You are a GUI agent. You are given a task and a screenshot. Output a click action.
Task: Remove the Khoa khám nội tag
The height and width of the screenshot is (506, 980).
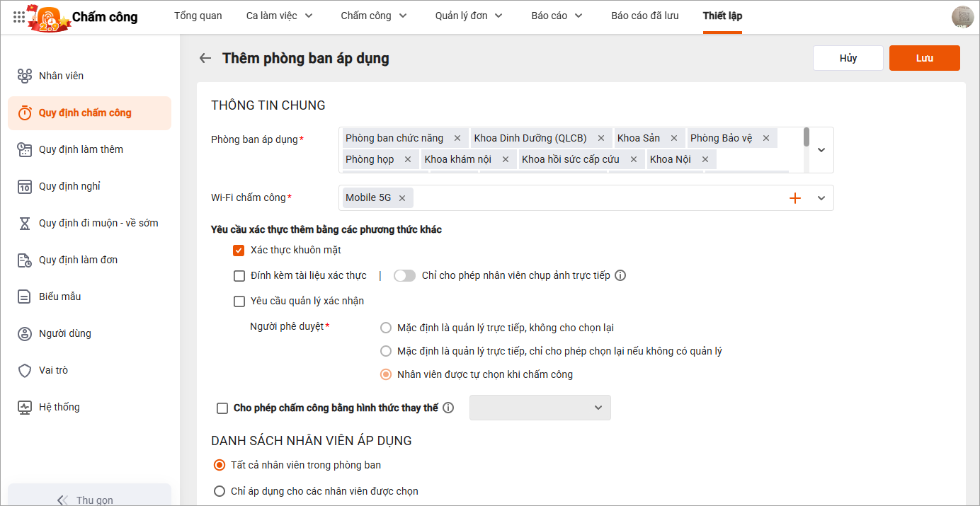pos(506,159)
